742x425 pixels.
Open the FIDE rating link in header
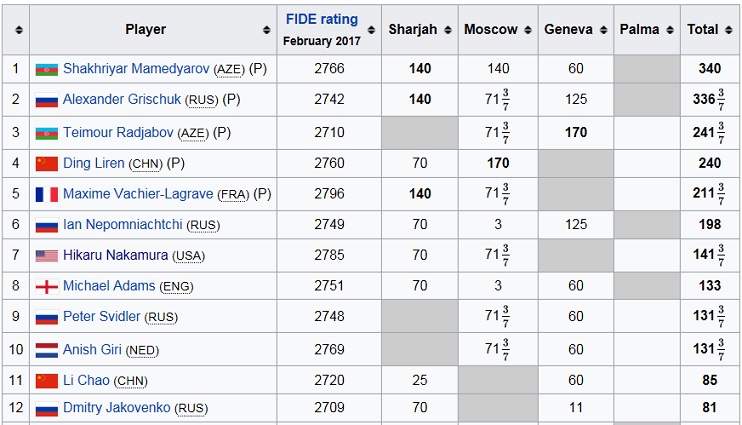tap(321, 20)
